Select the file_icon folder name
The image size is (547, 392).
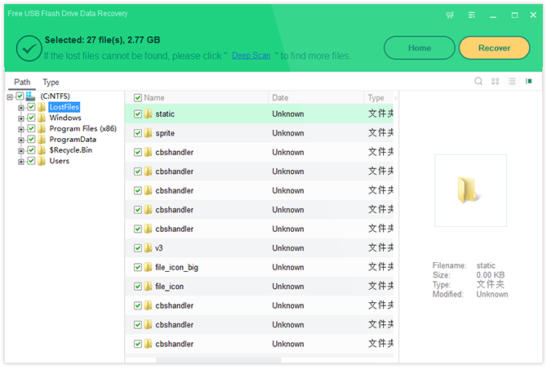click(170, 286)
